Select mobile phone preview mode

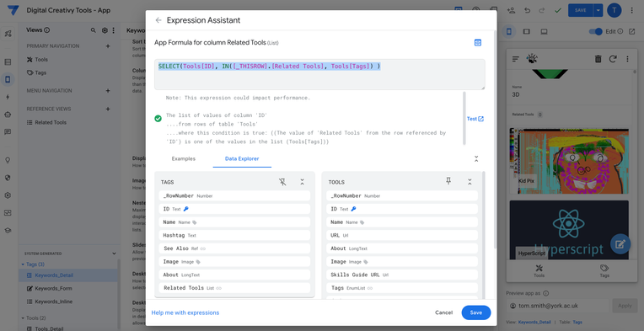pyautogui.click(x=508, y=31)
